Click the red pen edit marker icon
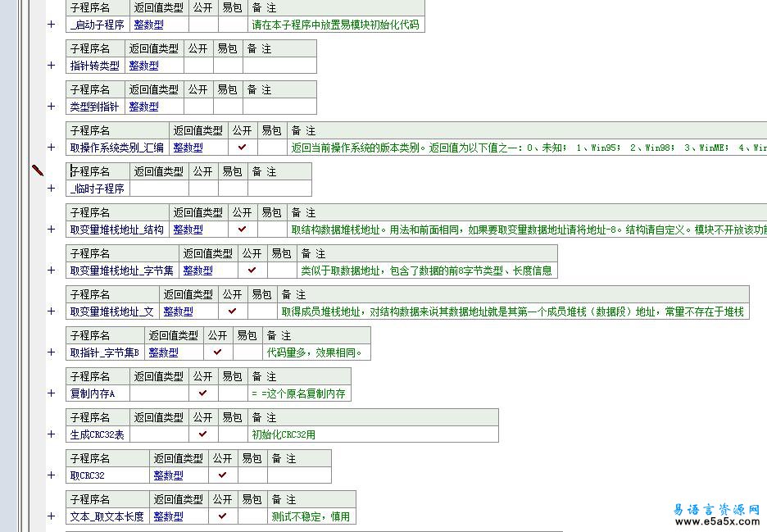 38,171
